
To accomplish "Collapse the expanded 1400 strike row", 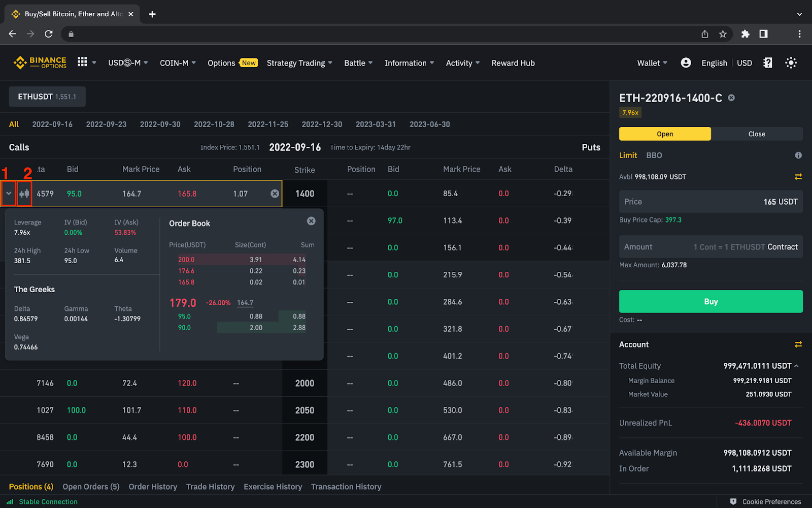I will 9,194.
